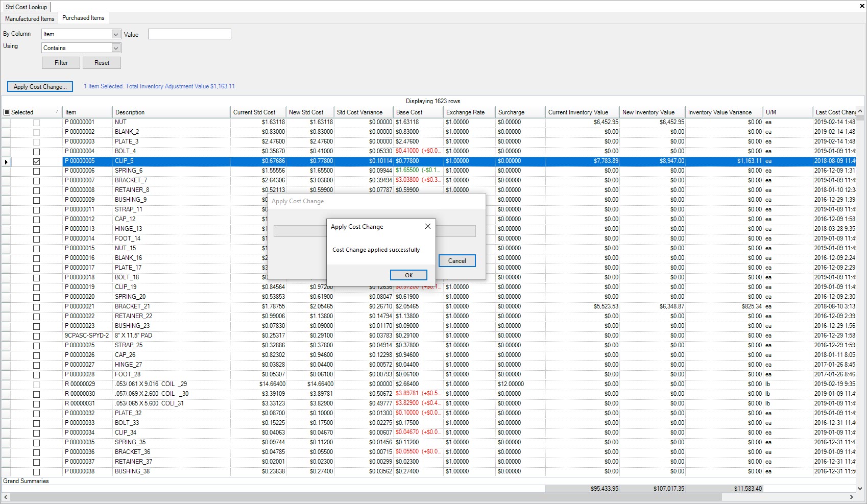Image resolution: width=867 pixels, height=504 pixels.
Task: Click the 8" X 11.5" PAD description
Action: pyautogui.click(x=171, y=336)
